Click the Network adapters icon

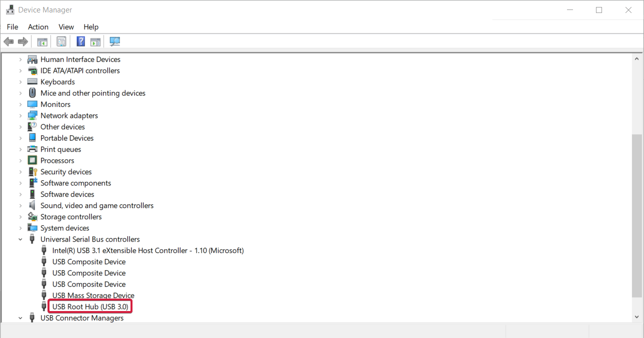[32, 116]
